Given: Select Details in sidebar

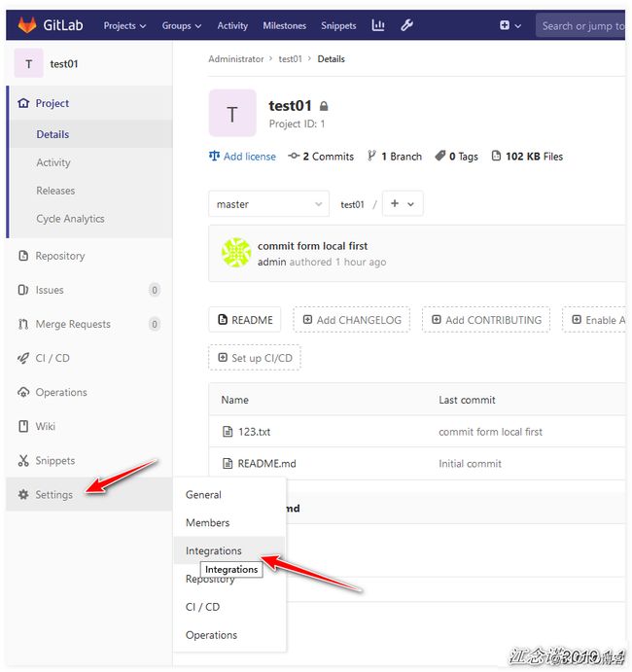Looking at the screenshot, I should click(90, 134).
